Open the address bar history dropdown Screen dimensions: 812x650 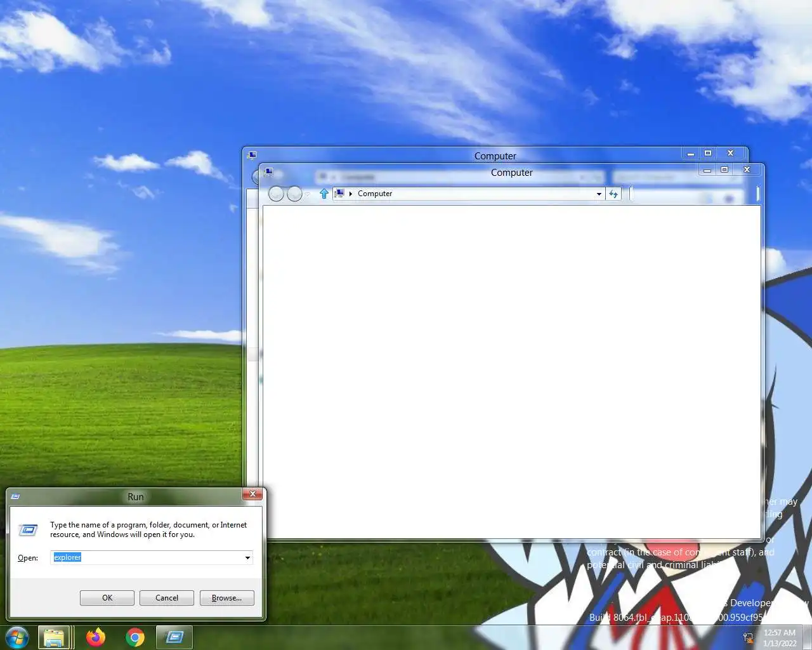pos(599,194)
